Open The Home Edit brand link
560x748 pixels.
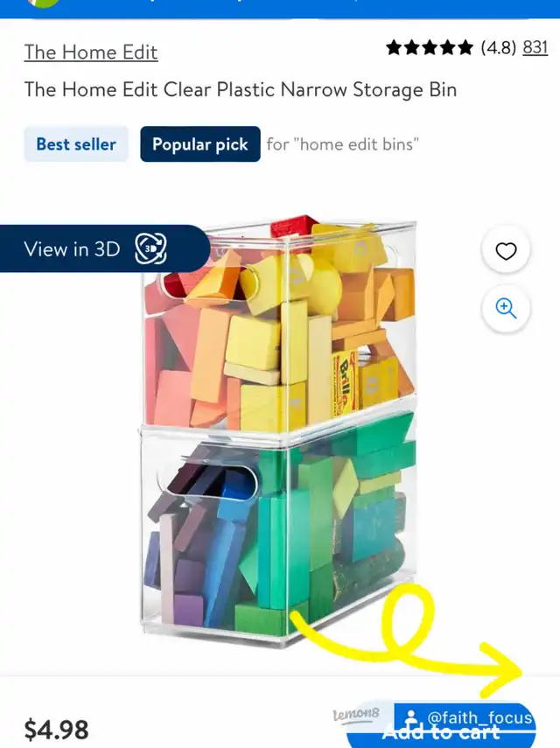tap(91, 52)
